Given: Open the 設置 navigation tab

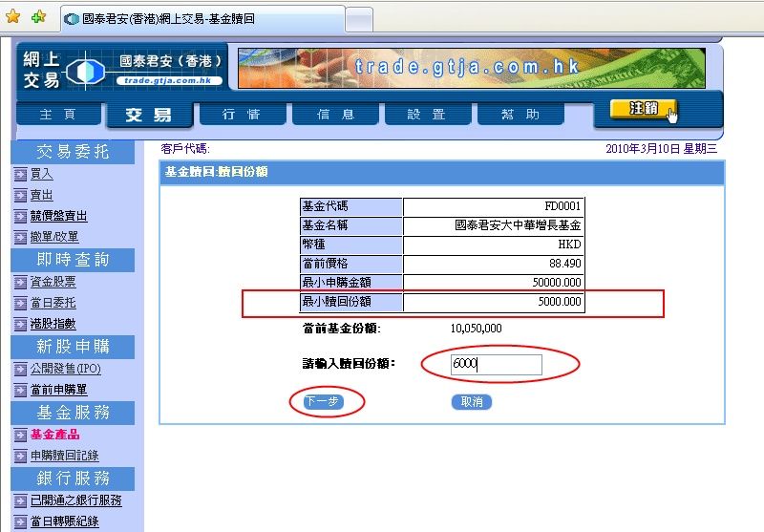Looking at the screenshot, I should (x=427, y=114).
